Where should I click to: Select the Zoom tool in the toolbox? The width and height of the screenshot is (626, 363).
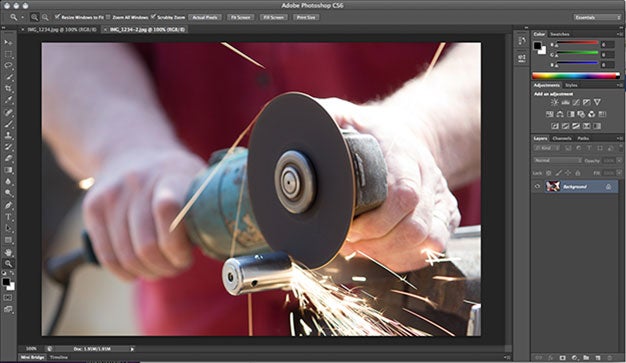8,264
